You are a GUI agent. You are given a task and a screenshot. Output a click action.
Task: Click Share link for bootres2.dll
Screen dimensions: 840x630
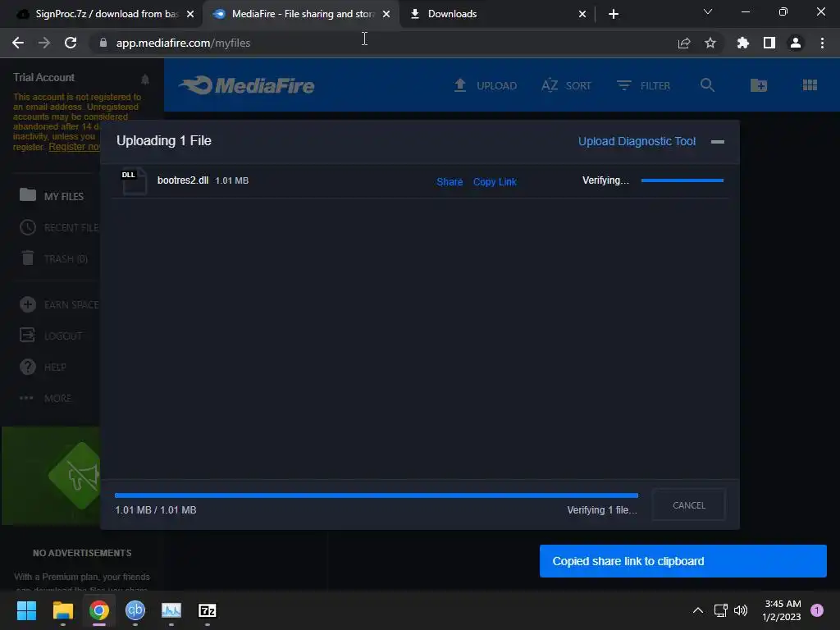(450, 181)
